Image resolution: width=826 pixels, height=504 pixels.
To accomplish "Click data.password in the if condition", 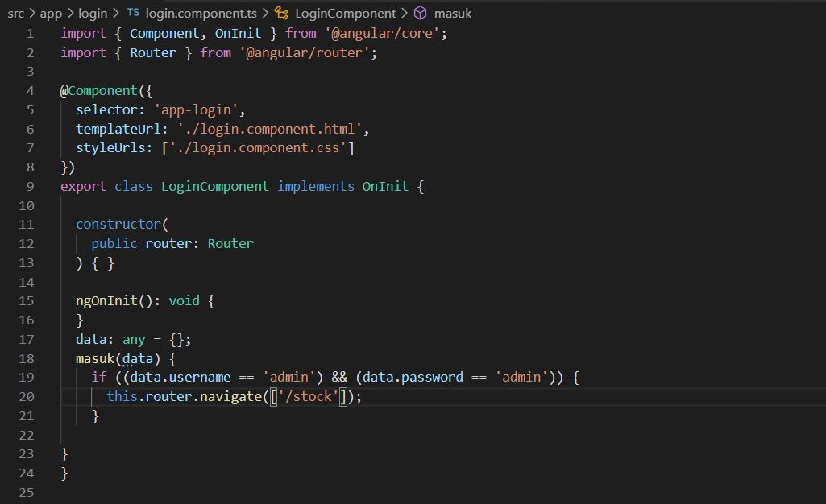I will click(413, 378).
